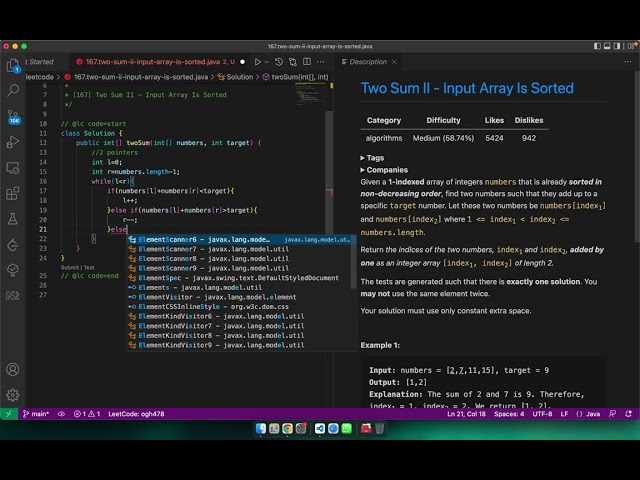
Task: Change encoding via UTF-8
Action: point(542,414)
